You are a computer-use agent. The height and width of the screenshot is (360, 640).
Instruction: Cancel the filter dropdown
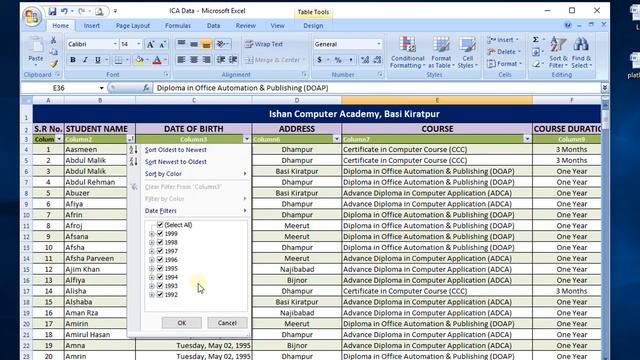click(x=227, y=323)
